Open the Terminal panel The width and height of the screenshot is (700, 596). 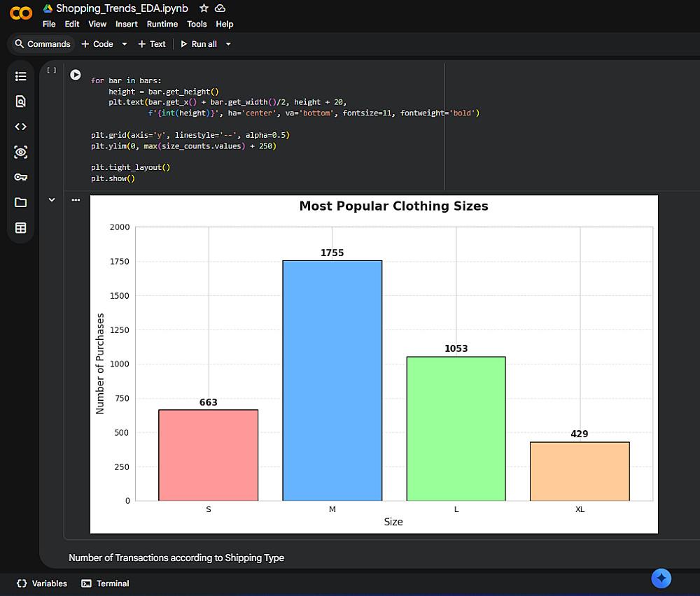pos(106,583)
